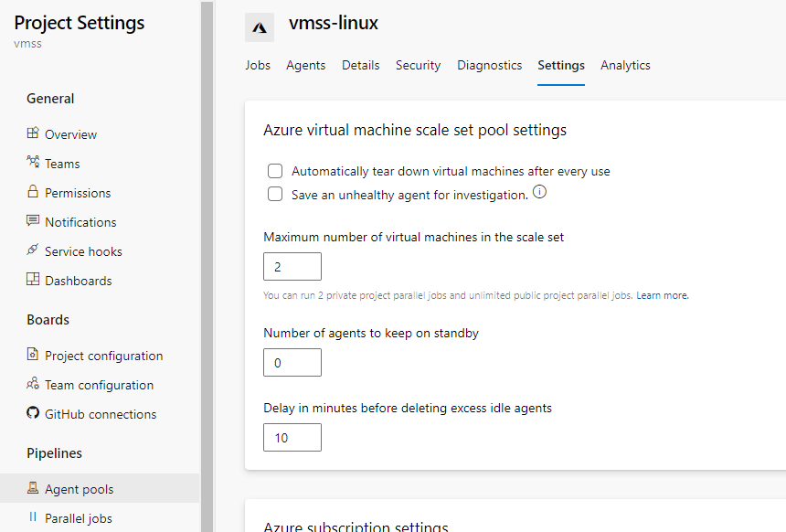Viewport: 786px width, 532px height.
Task: Switch to the Security tab
Action: pos(418,65)
